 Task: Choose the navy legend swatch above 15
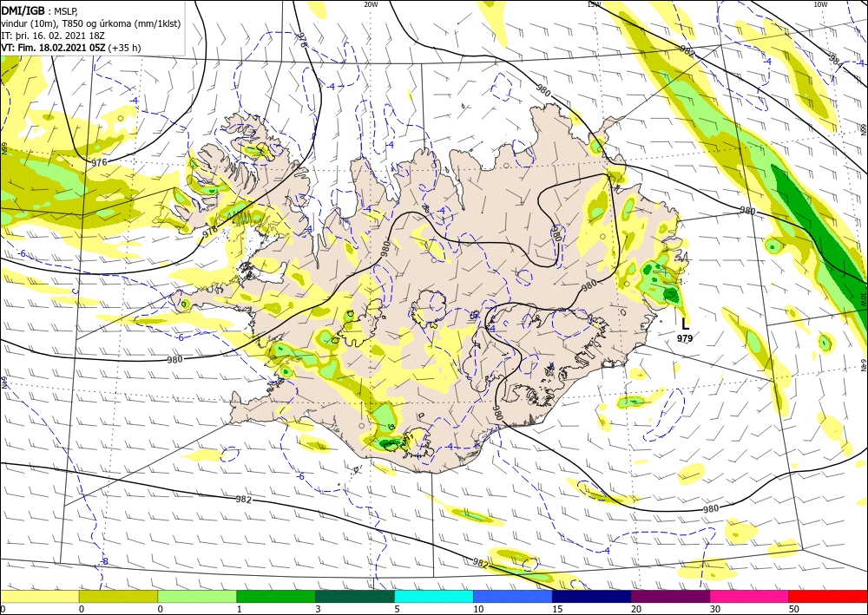coord(591,596)
